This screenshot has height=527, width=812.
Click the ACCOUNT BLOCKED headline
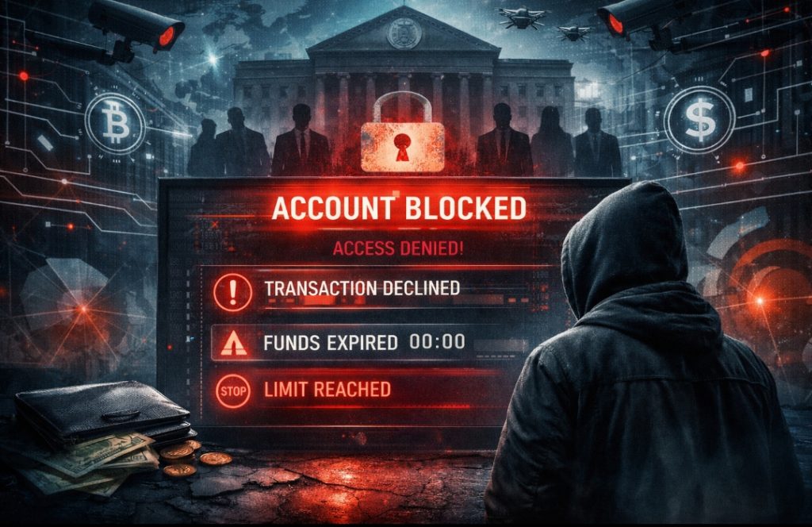click(399, 208)
